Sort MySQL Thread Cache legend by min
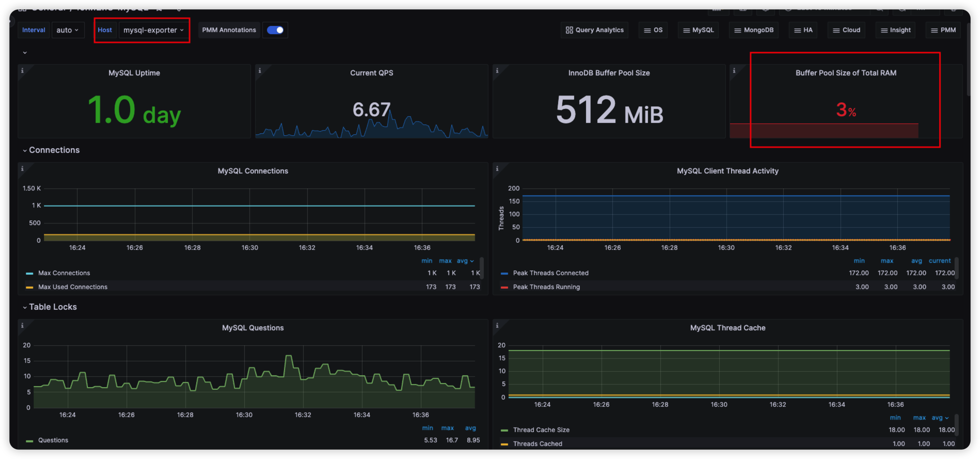980x459 pixels. [895, 418]
